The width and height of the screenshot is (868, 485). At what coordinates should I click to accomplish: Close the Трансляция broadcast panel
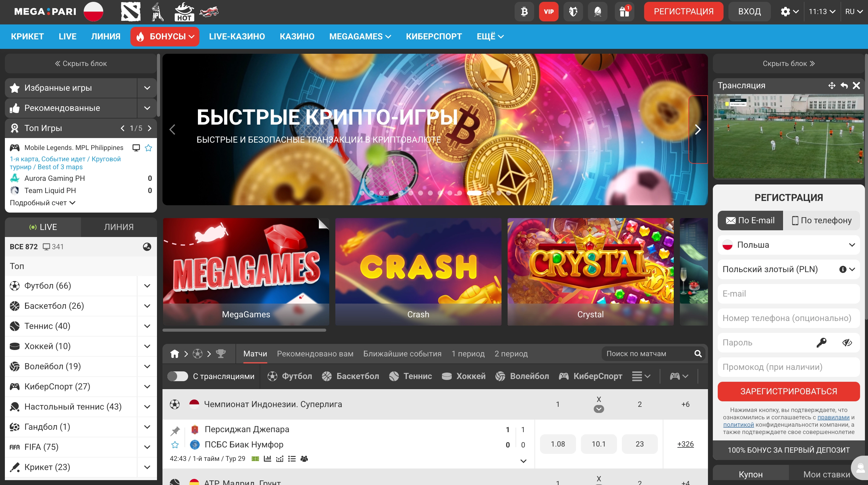856,86
